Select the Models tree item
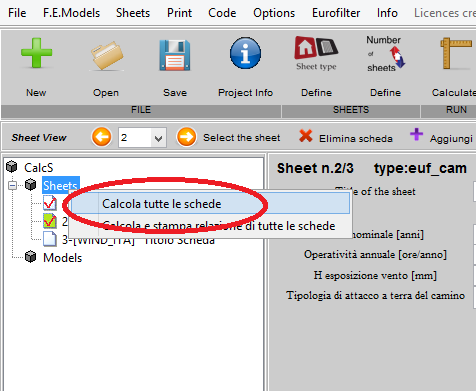 [x=62, y=258]
